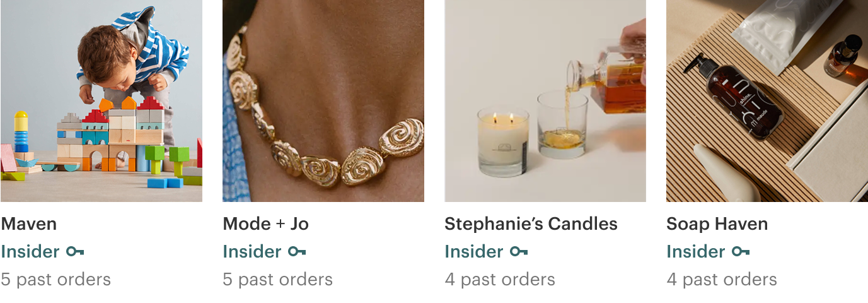This screenshot has height=303, width=868.
Task: View Mode + Jo's 5 past orders
Action: point(277,280)
